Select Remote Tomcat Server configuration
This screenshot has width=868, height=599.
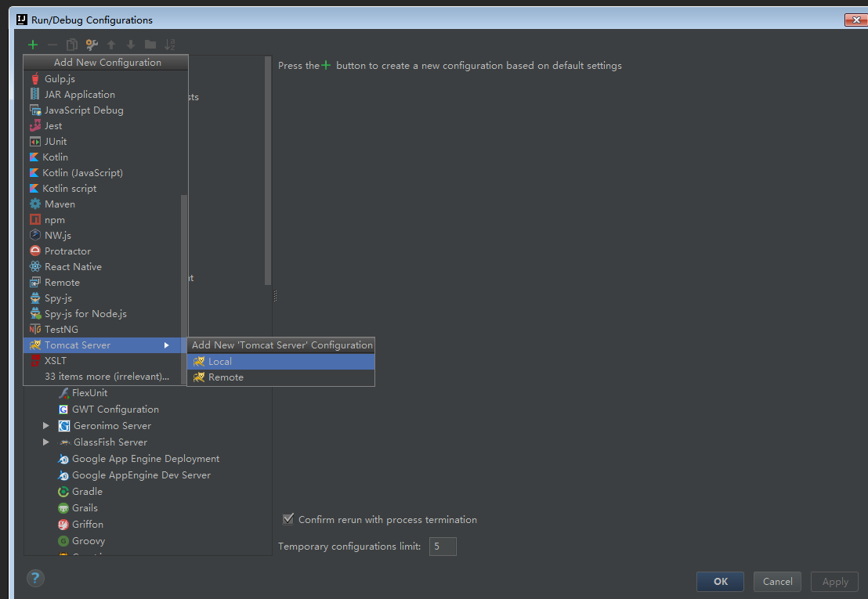pyautogui.click(x=281, y=377)
